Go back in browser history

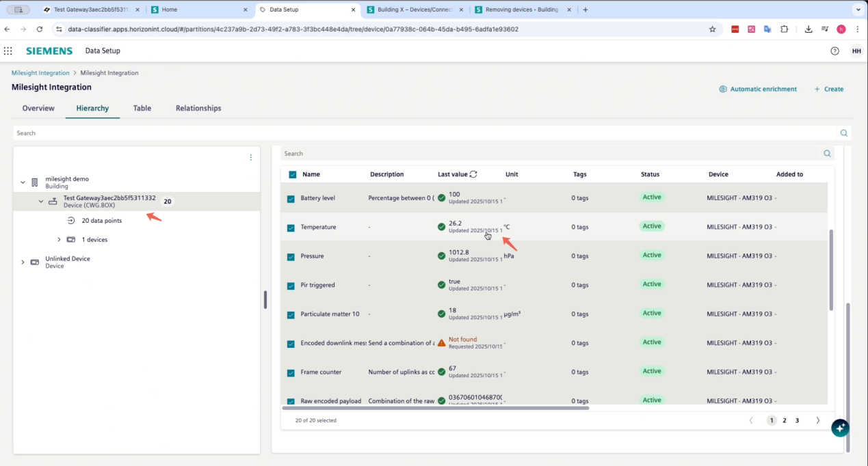8,29
